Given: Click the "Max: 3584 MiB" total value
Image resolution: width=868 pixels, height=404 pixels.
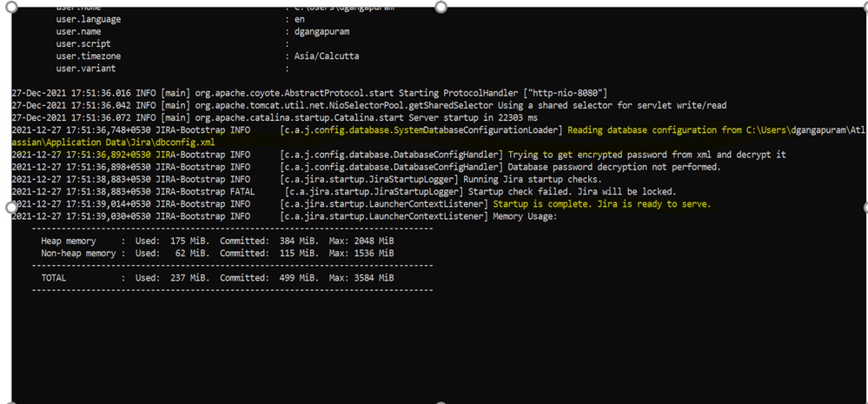Looking at the screenshot, I should (361, 278).
